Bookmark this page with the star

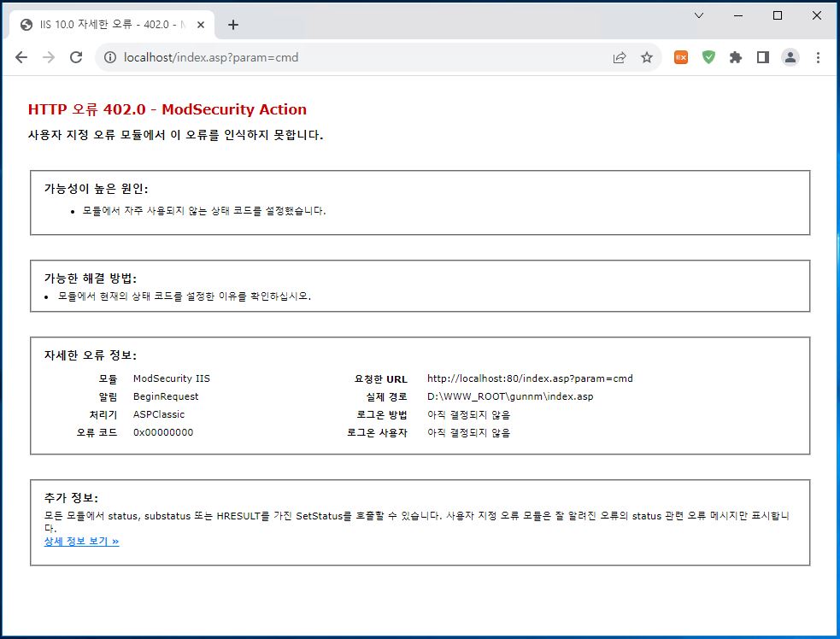tap(647, 57)
